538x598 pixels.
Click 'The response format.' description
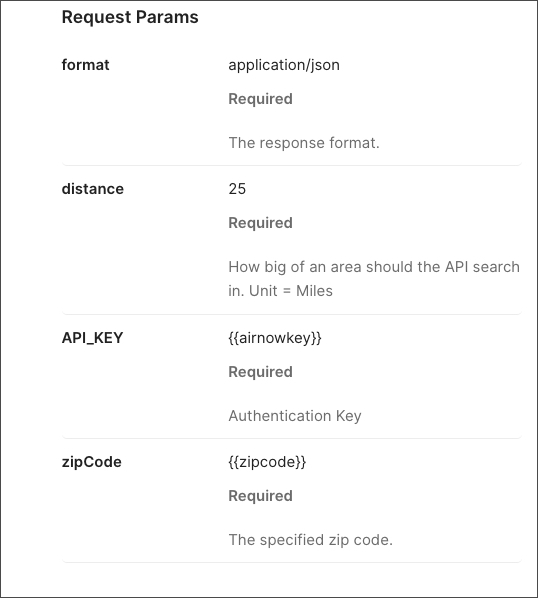pos(304,143)
